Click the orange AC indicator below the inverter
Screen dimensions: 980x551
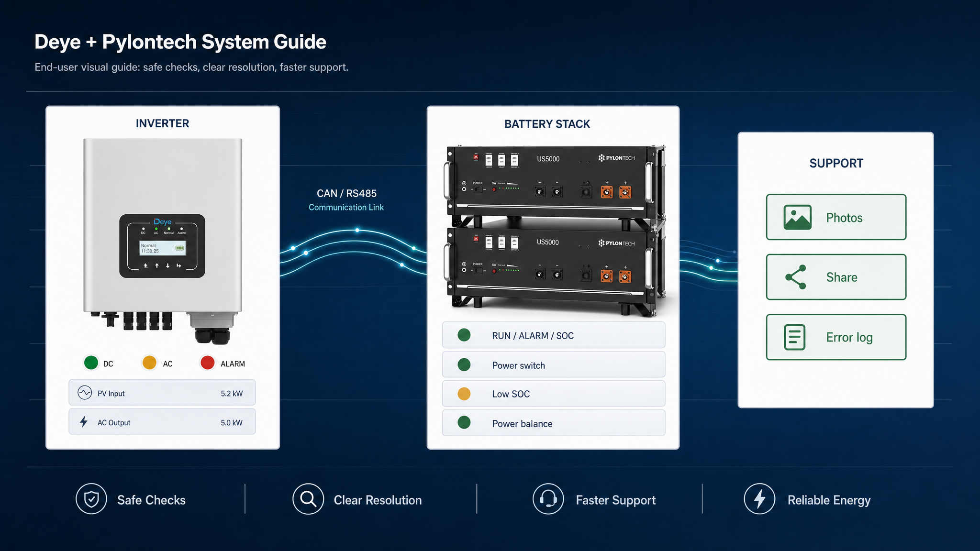149,363
